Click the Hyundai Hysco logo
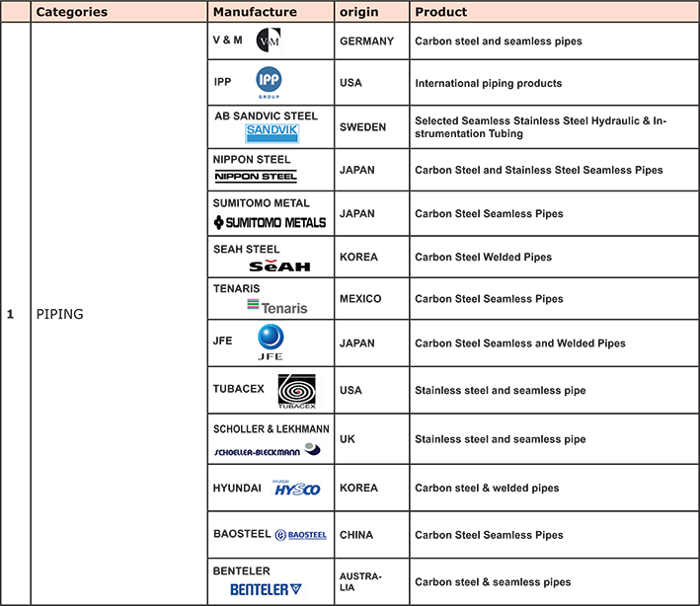The image size is (700, 606). 297,488
